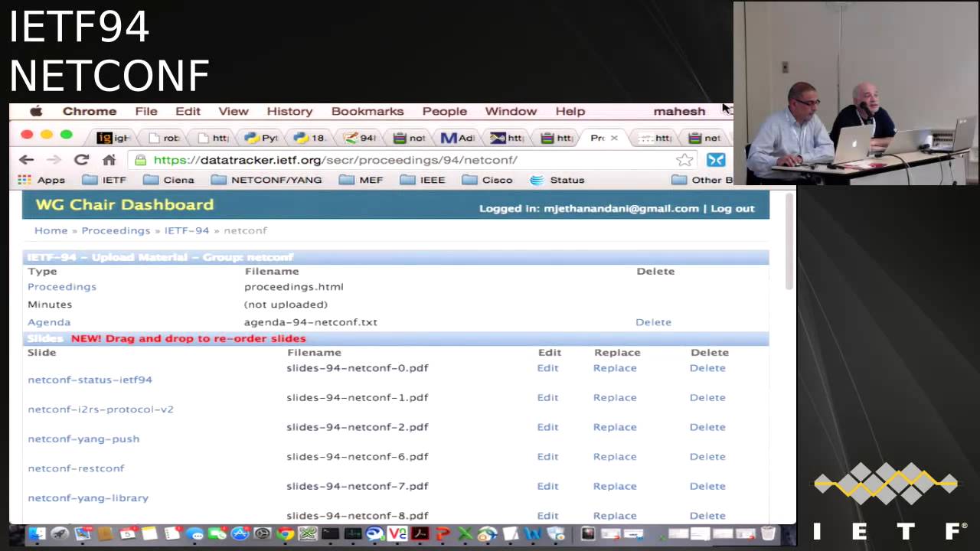Open the Status bookmark
This screenshot has width=980, height=551.
[x=557, y=180]
